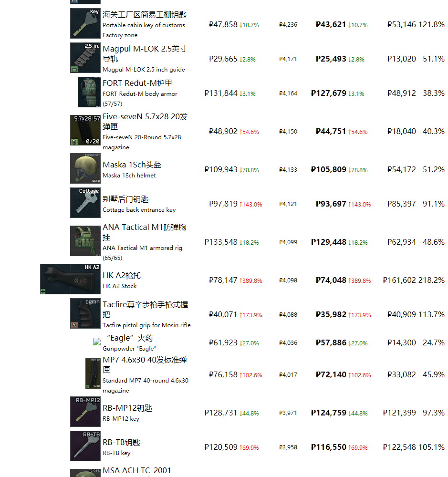Click the FORT Redut-M护甲 title link
The width and height of the screenshot is (448, 477).
tap(137, 83)
